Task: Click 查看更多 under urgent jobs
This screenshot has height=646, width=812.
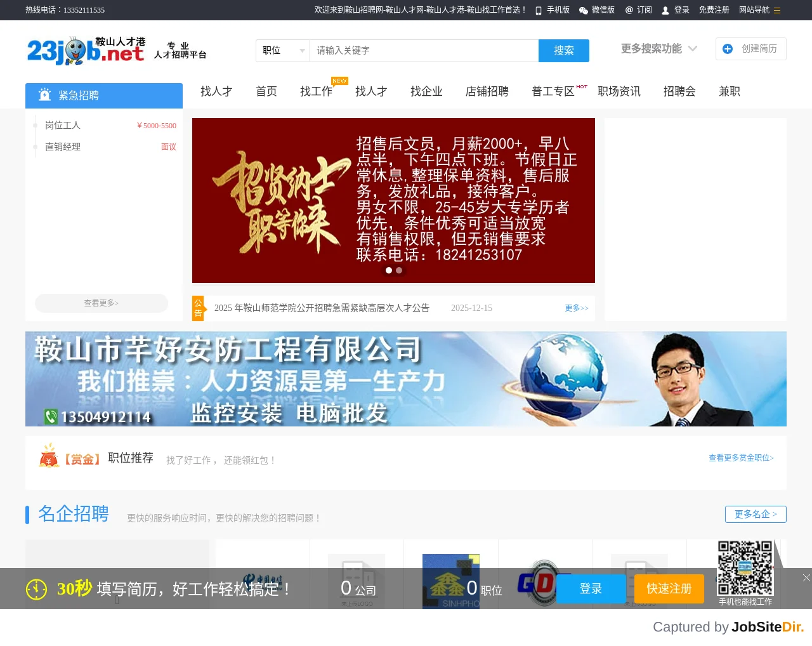Action: 101,303
